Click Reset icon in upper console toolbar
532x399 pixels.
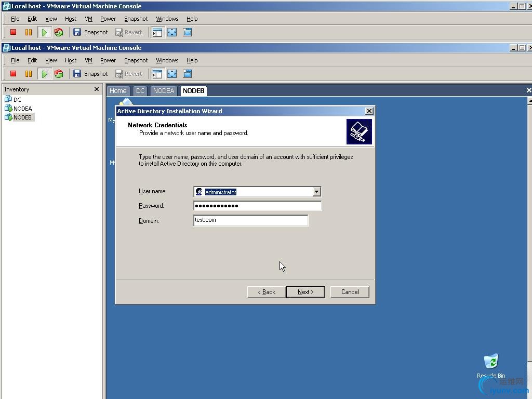pyautogui.click(x=59, y=32)
